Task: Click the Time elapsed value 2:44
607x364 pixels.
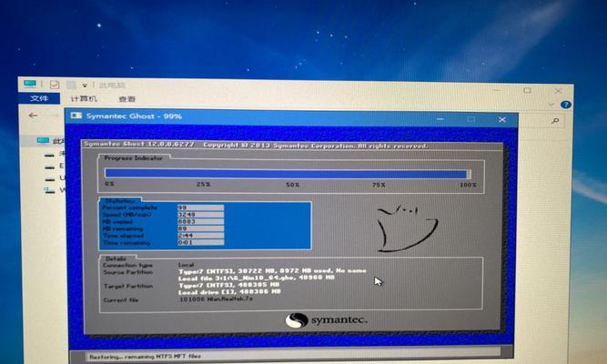Action: coord(200,236)
